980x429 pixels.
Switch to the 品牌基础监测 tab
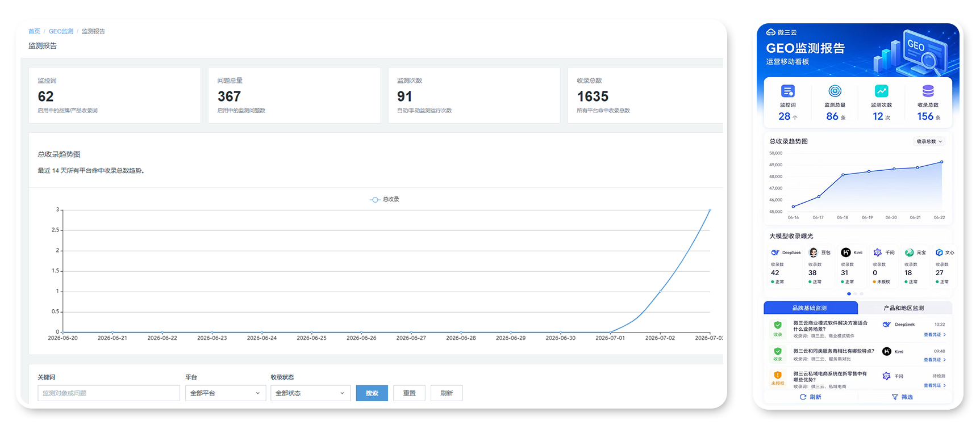click(810, 308)
